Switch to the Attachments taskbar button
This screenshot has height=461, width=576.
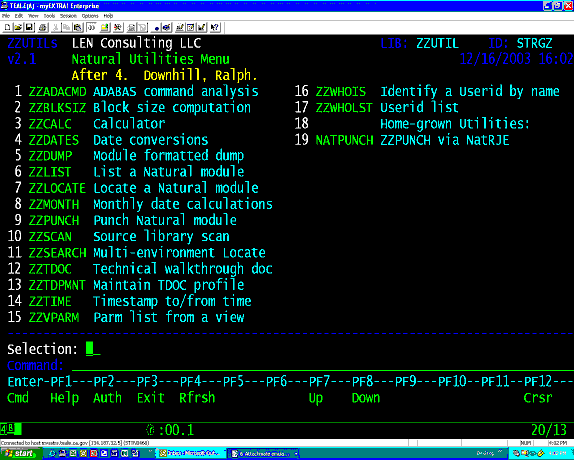[264, 454]
